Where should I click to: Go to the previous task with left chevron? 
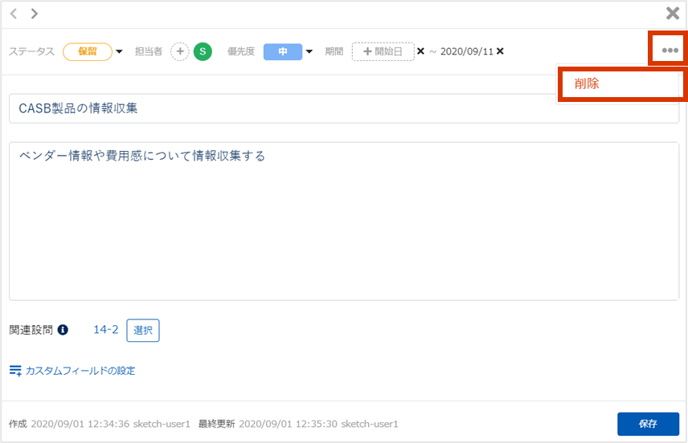coord(14,14)
